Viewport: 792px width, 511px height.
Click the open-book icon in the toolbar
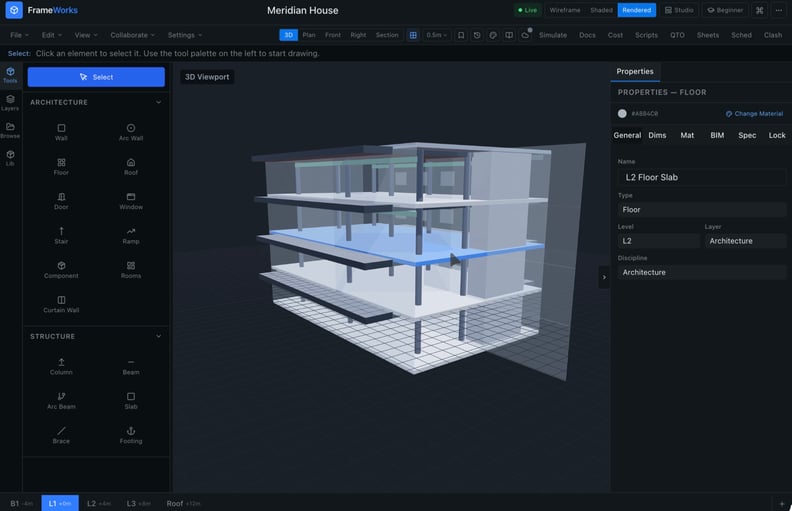(x=509, y=35)
